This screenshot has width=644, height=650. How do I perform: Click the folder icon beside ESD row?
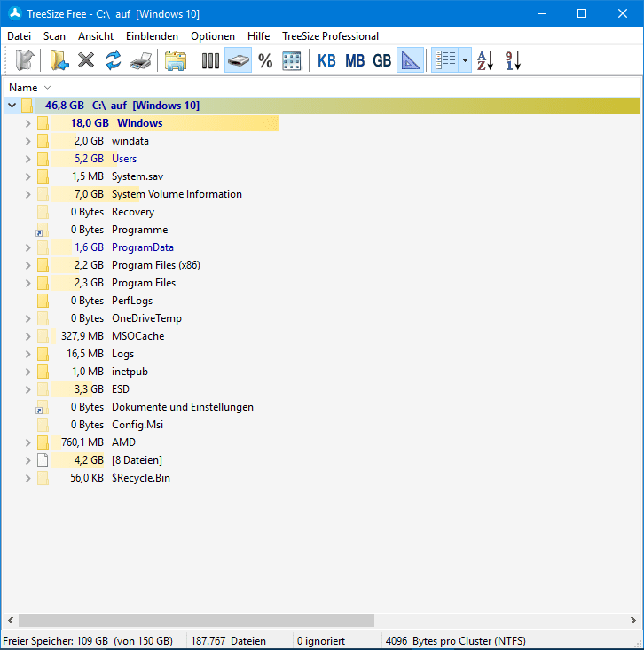43,389
